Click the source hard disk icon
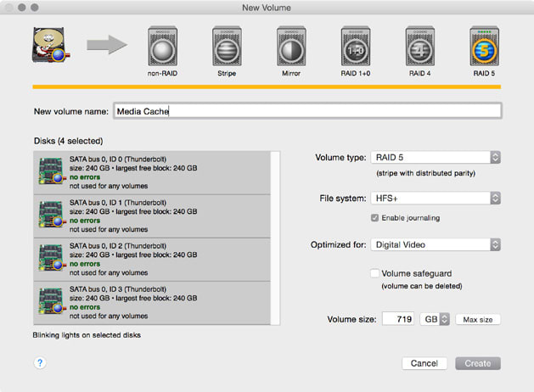This screenshot has height=392, width=534. click(x=53, y=46)
